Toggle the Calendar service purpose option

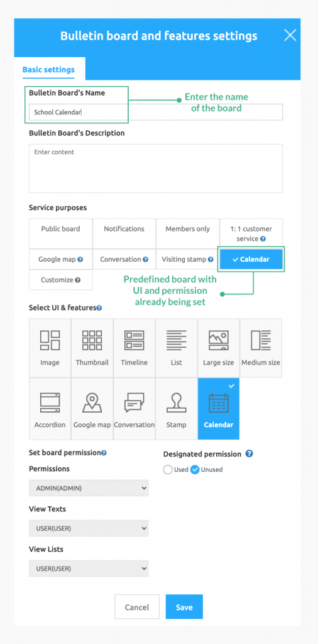251,260
